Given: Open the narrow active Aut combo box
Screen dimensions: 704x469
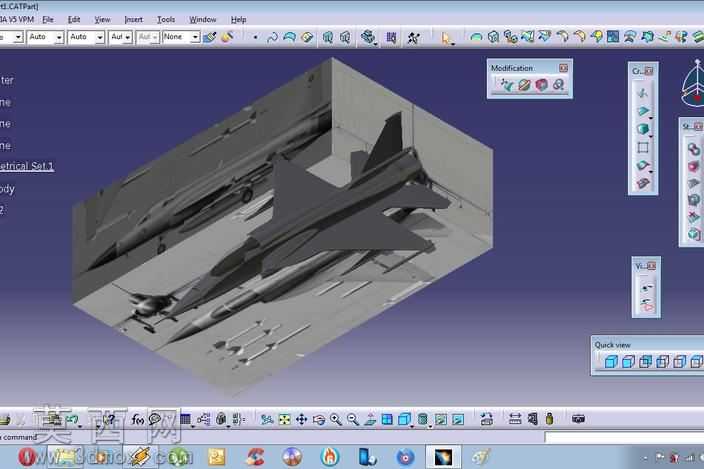Looking at the screenshot, I should tap(120, 37).
